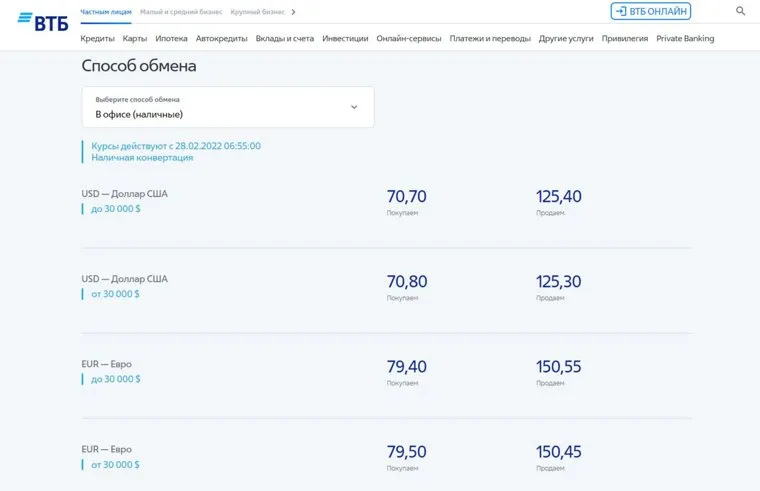Click the VTB logo icon

click(x=43, y=21)
